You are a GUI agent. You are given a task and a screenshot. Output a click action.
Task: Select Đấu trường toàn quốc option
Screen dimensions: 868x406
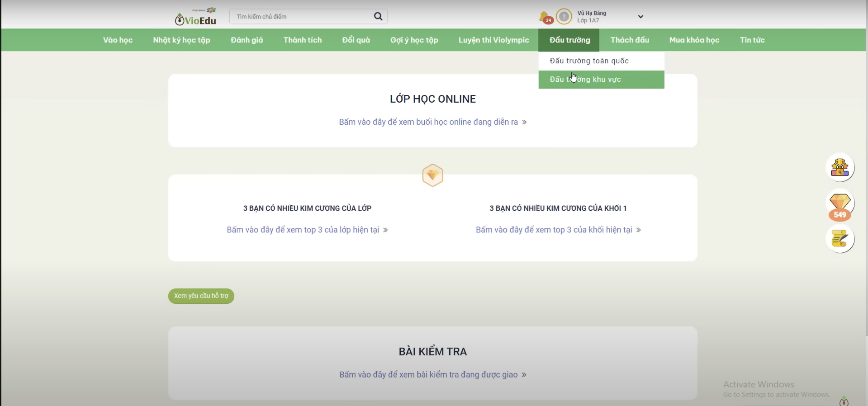click(589, 61)
